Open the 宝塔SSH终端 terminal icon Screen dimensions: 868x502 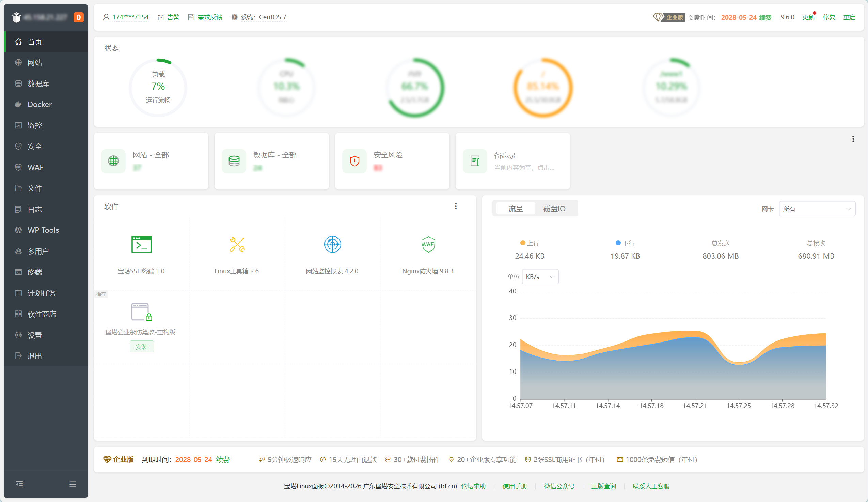coord(141,244)
